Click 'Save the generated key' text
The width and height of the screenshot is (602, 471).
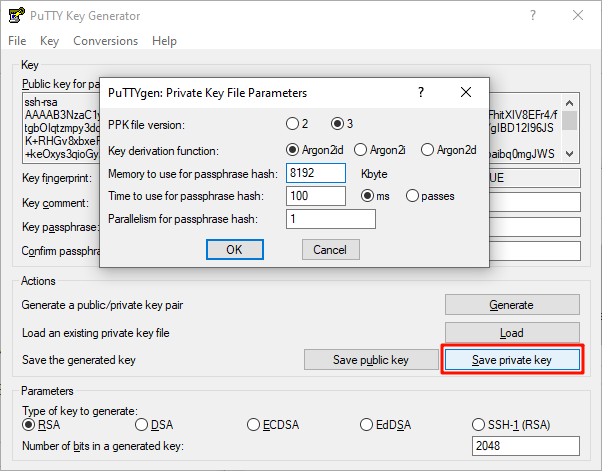tap(79, 360)
